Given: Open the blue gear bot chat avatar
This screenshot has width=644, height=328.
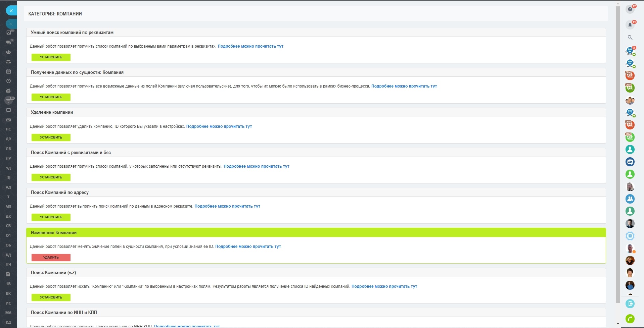Looking at the screenshot, I should 630,236.
